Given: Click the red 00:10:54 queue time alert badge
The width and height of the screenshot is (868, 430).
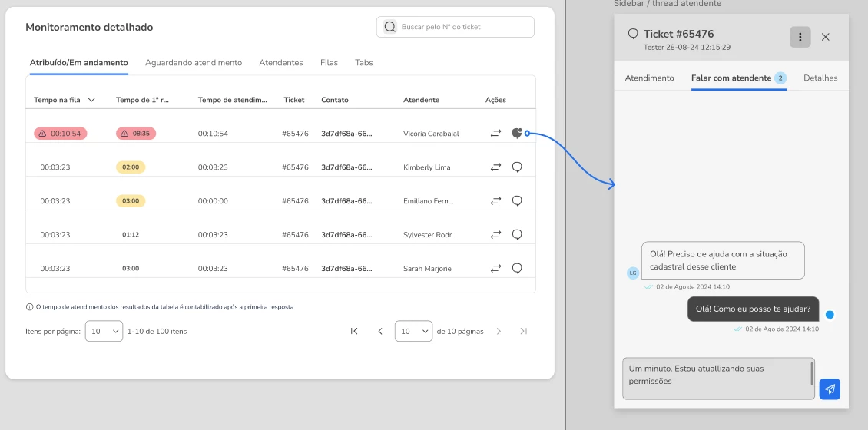Looking at the screenshot, I should pyautogui.click(x=61, y=134).
